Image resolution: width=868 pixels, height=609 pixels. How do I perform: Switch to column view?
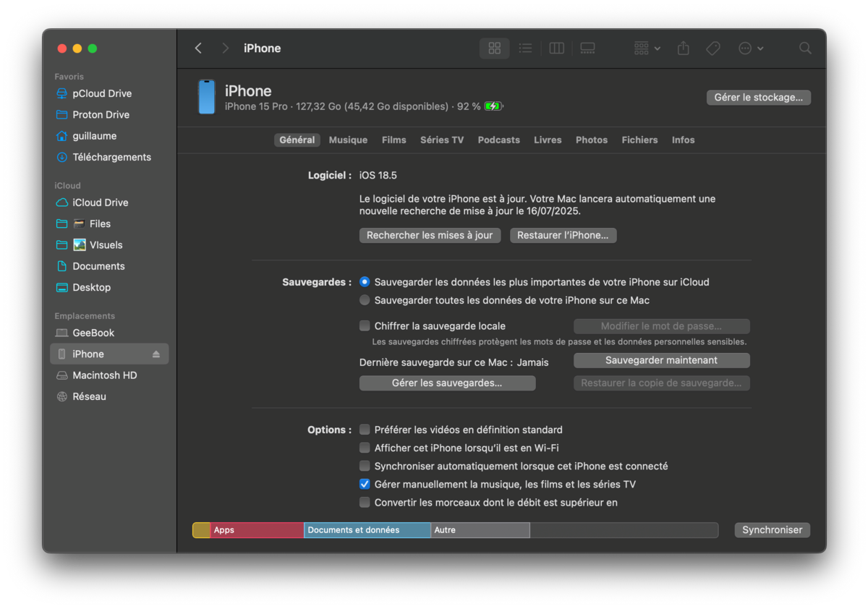556,48
